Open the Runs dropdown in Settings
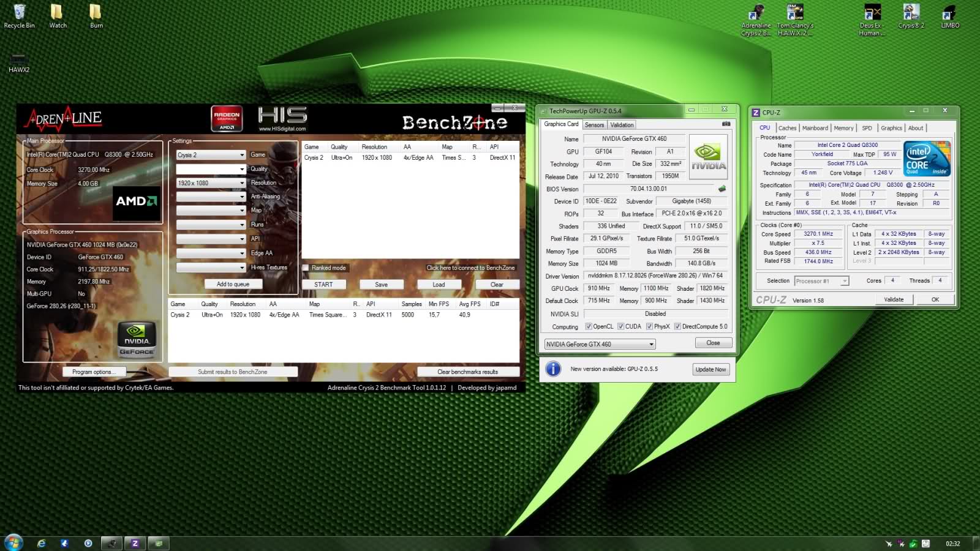 [211, 225]
